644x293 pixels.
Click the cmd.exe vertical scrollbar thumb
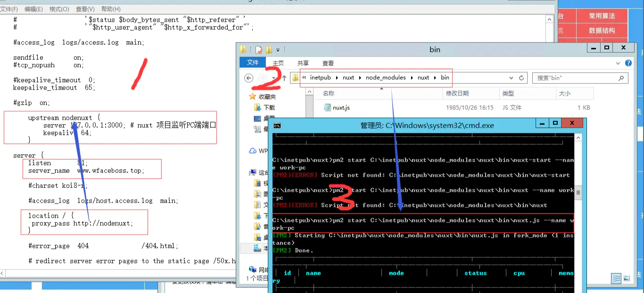tap(578, 192)
